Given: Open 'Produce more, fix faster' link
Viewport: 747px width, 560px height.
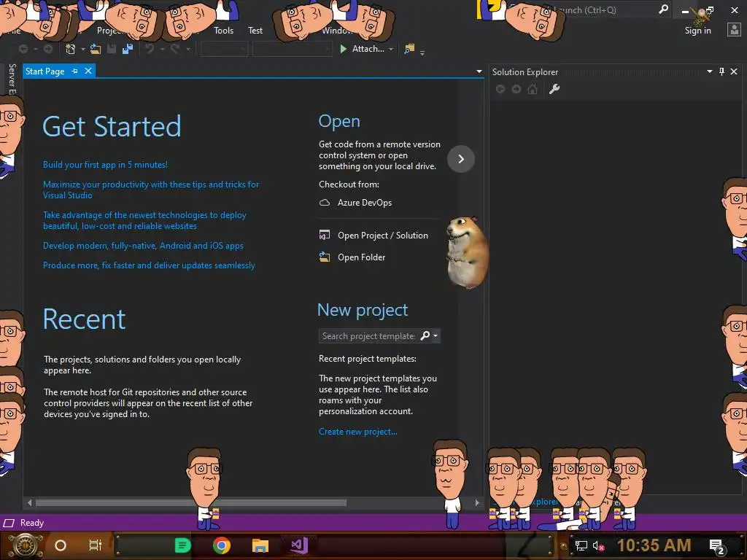Looking at the screenshot, I should 149,265.
